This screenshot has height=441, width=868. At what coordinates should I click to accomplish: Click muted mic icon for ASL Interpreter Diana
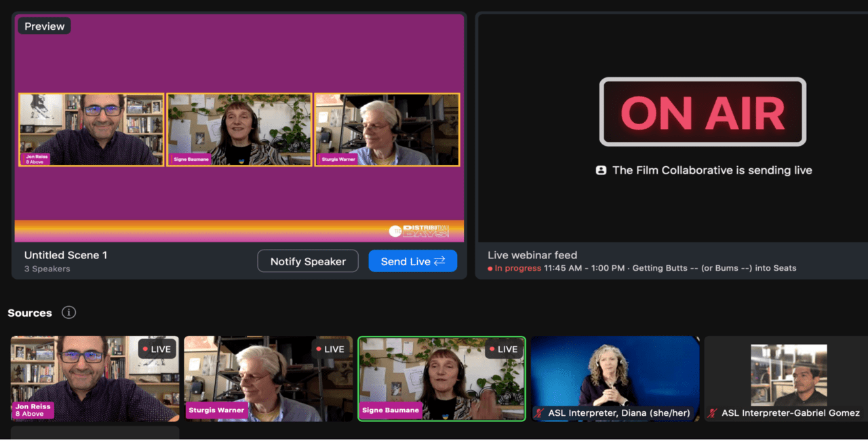pyautogui.click(x=540, y=413)
